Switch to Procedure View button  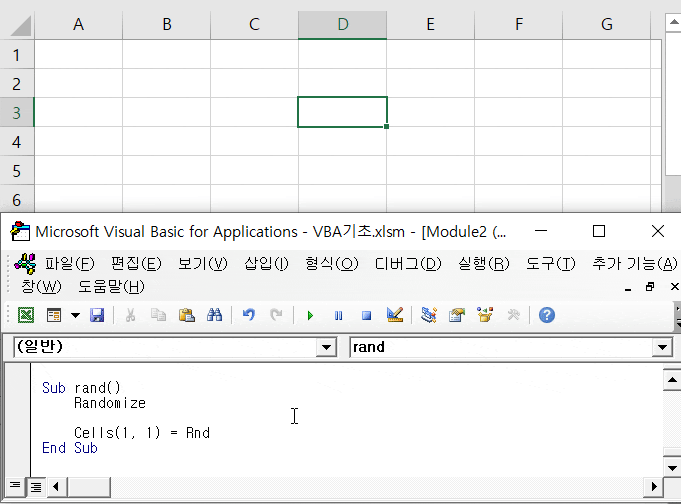click(15, 485)
